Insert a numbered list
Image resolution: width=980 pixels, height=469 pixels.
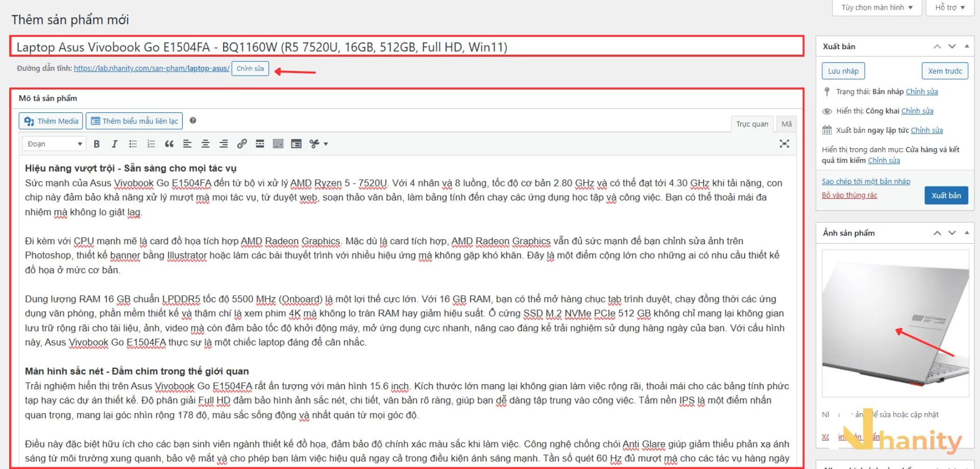(x=151, y=144)
